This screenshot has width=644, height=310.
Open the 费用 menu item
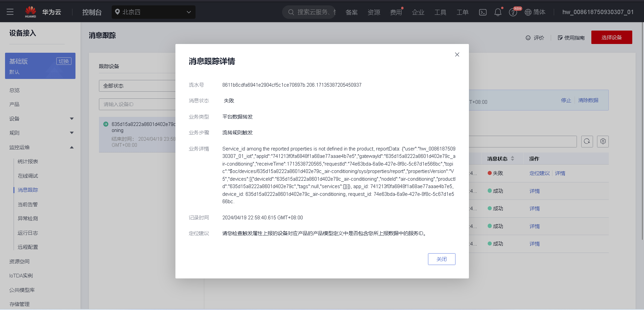[396, 12]
